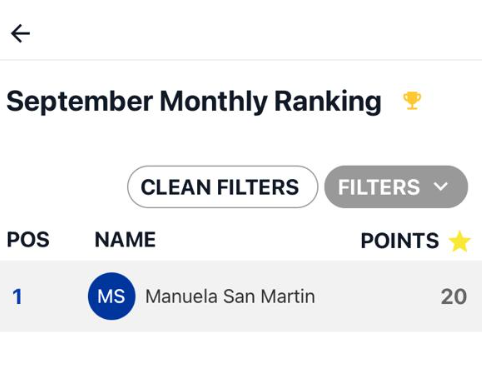Click the September Monthly Ranking title
The height and width of the screenshot is (388, 482).
194,102
